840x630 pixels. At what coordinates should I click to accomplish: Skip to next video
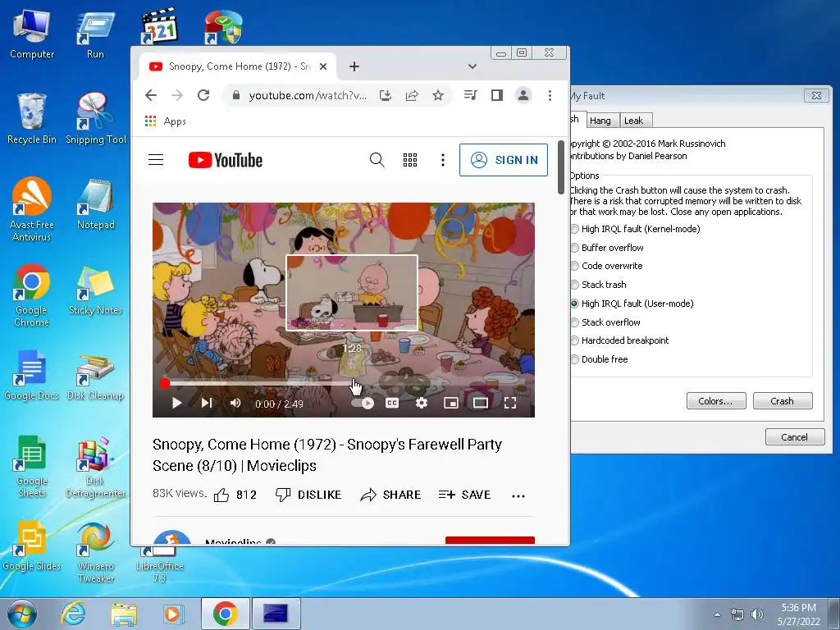coord(207,403)
